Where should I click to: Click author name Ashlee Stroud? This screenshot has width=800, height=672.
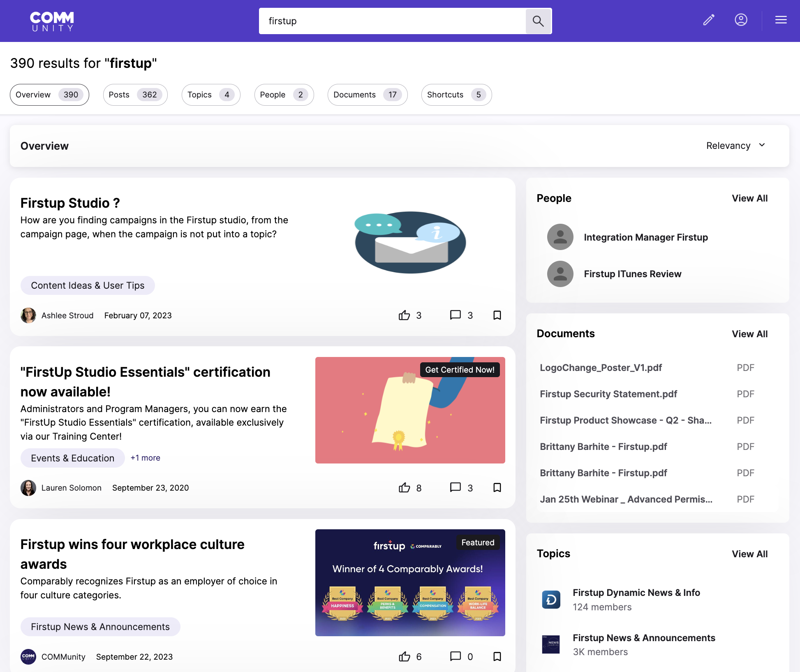point(67,315)
